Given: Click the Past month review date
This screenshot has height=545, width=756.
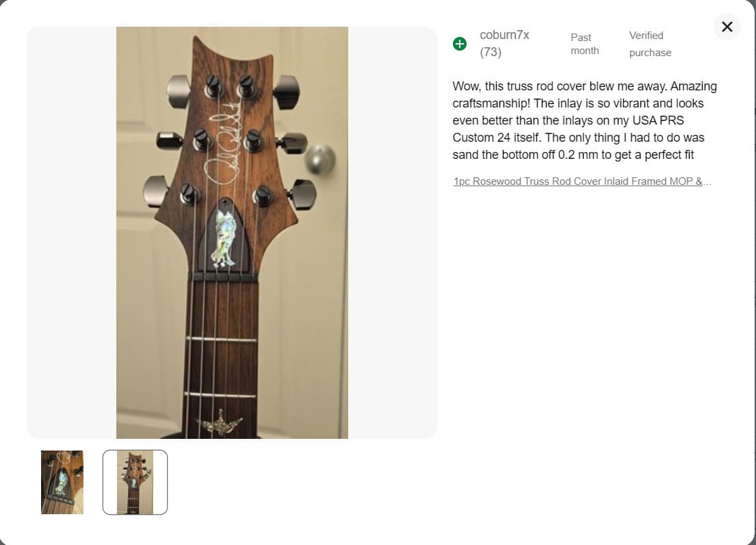Looking at the screenshot, I should click(x=584, y=44).
